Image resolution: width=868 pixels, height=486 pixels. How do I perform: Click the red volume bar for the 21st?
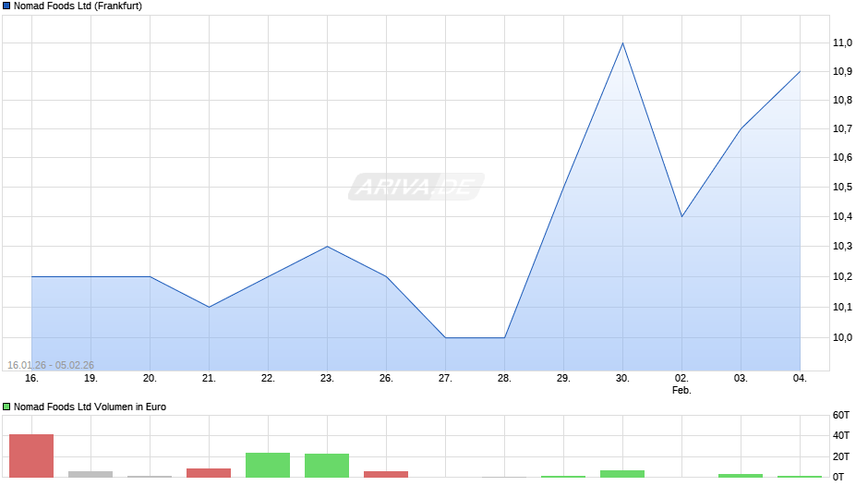pyautogui.click(x=209, y=473)
